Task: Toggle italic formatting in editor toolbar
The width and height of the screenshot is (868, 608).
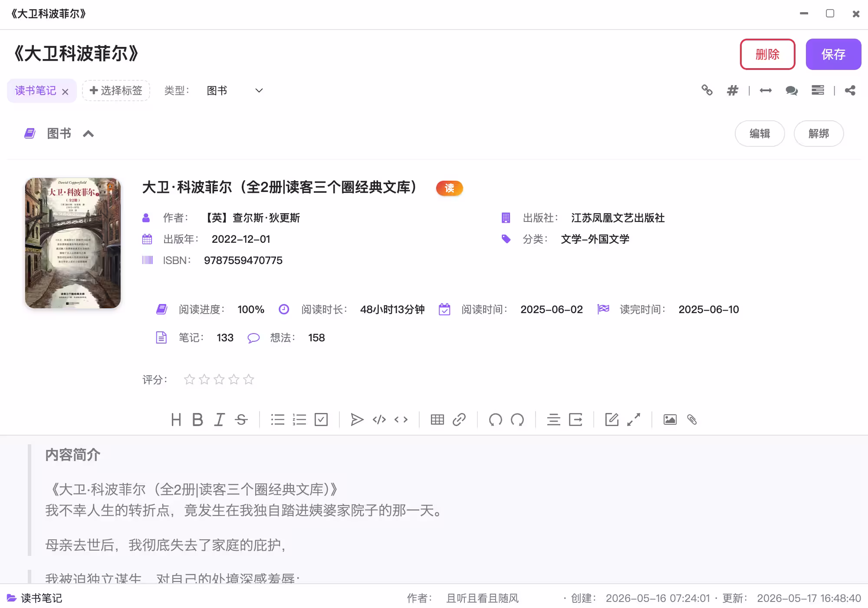Action: click(219, 420)
